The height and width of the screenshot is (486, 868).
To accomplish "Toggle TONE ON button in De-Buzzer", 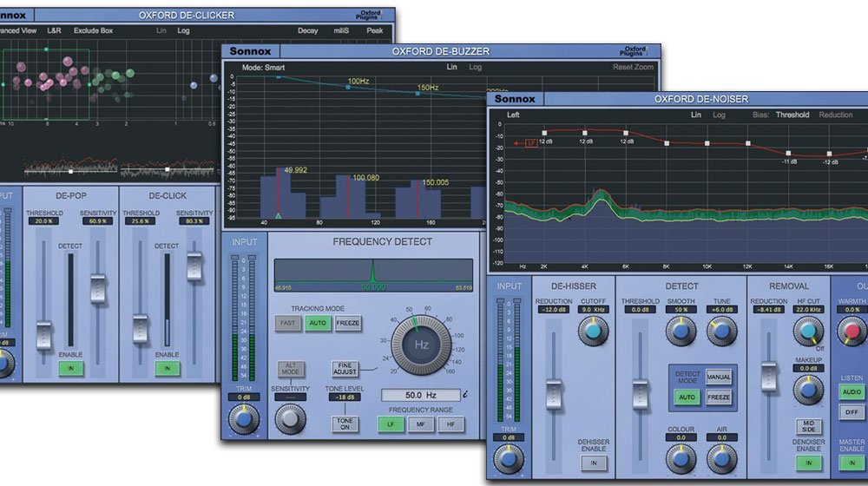I will [x=345, y=424].
